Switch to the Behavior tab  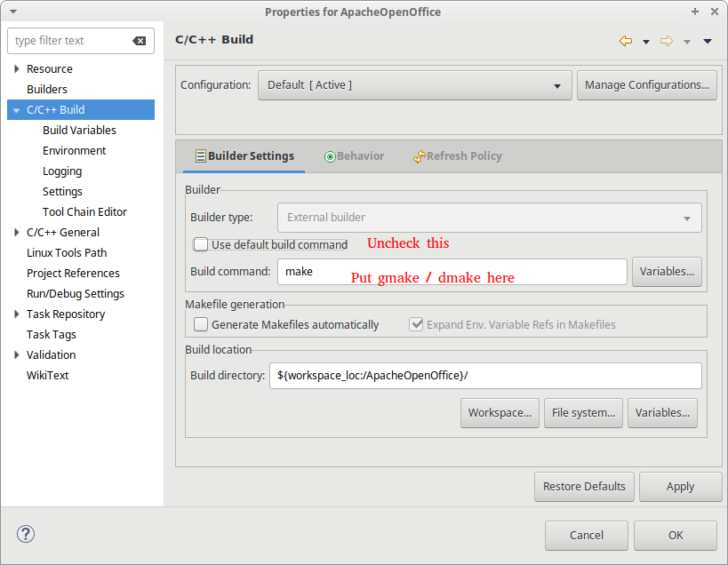pos(355,156)
